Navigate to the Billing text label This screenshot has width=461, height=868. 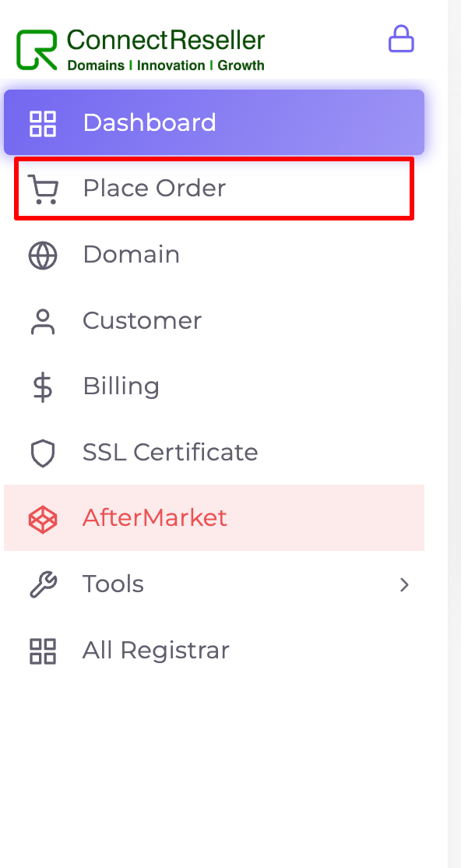[x=121, y=386]
